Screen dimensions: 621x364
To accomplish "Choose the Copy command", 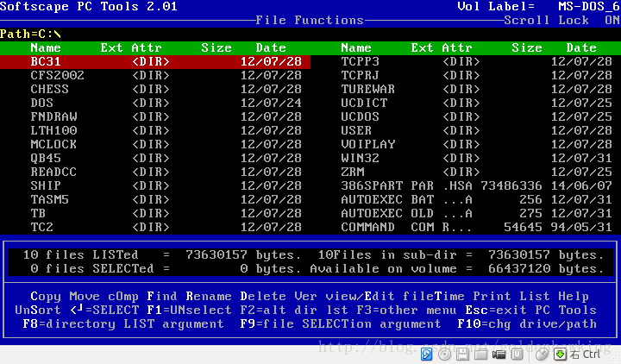I will click(46, 296).
